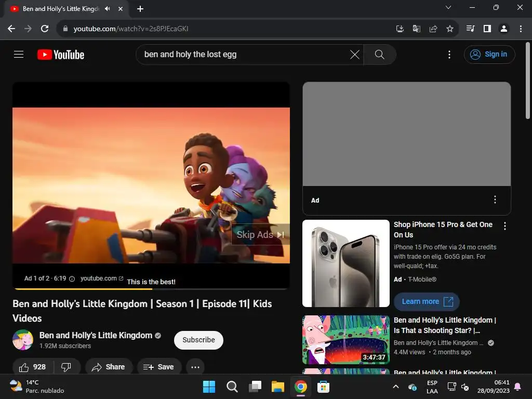
Task: Toggle the Chrome side panel
Action: [487, 29]
